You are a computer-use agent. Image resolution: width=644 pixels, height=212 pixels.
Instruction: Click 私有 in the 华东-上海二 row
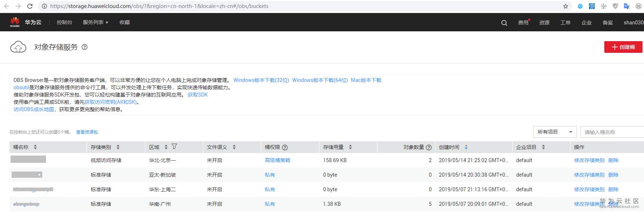coord(270,189)
